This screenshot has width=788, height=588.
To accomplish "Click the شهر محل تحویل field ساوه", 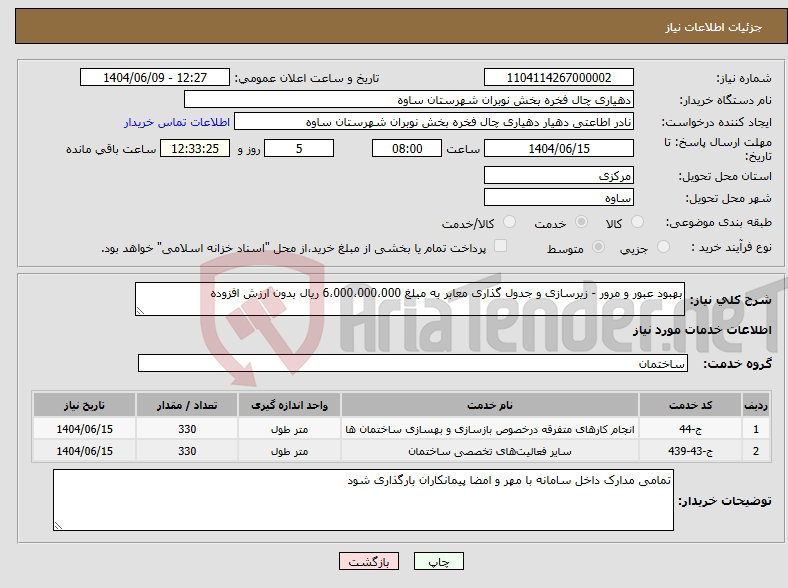I will pos(559,197).
